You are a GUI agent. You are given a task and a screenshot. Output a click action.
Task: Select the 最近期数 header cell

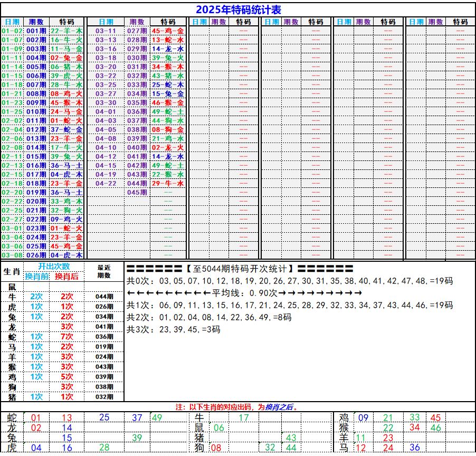(x=104, y=272)
